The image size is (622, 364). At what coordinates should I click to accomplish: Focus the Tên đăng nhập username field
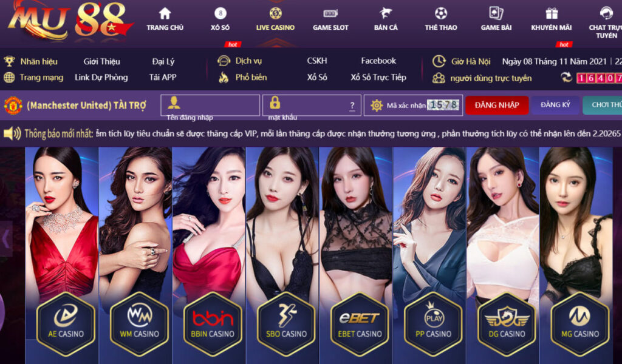coord(210,105)
